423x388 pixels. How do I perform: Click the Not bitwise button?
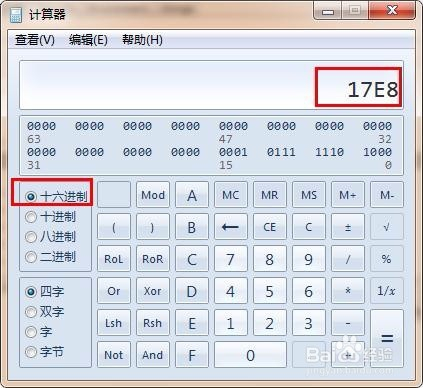pyautogui.click(x=114, y=355)
